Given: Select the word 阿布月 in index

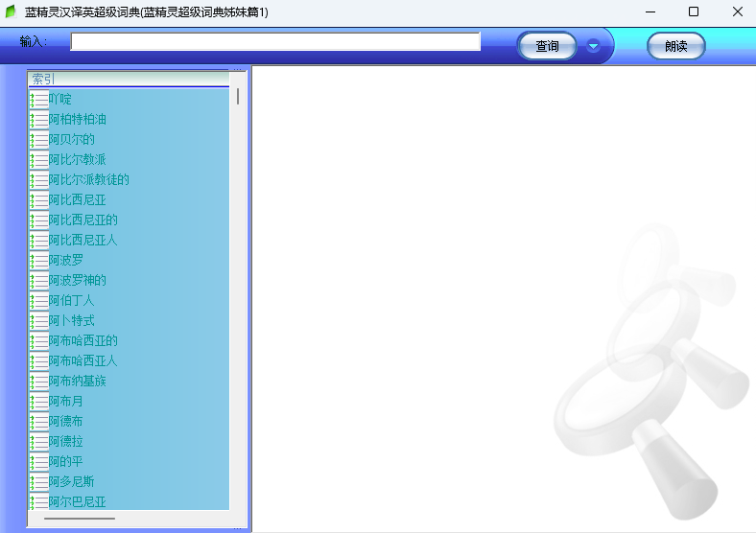Looking at the screenshot, I should pyautogui.click(x=65, y=402).
